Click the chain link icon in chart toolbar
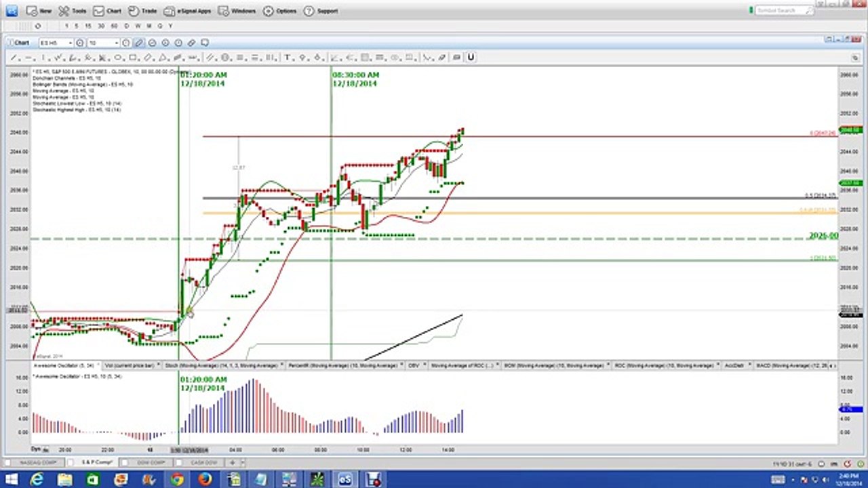This screenshot has height=488, width=868. coord(191,43)
